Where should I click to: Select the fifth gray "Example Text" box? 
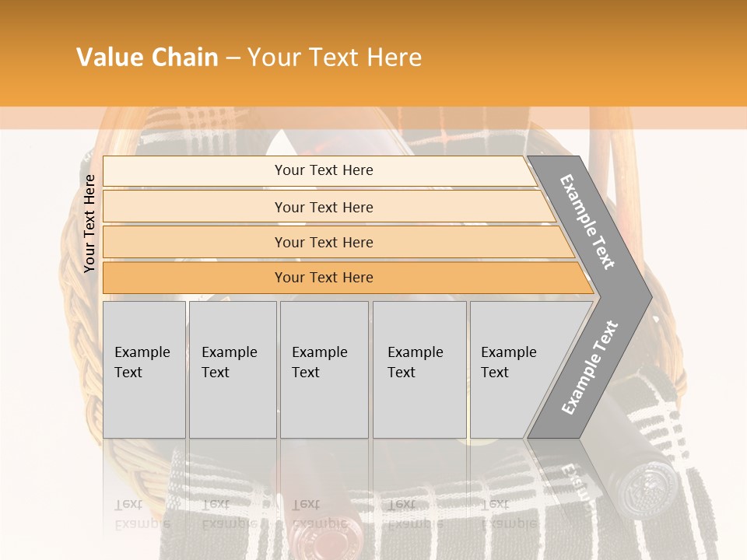click(x=515, y=369)
